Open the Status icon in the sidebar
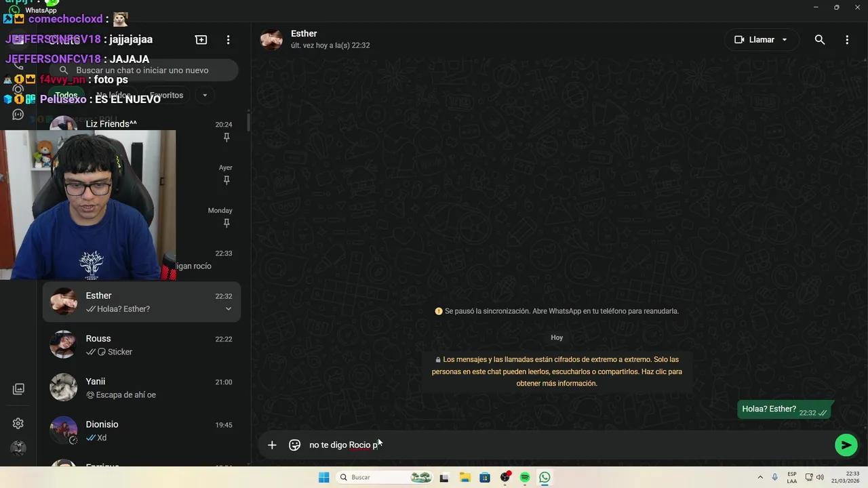 (x=18, y=89)
